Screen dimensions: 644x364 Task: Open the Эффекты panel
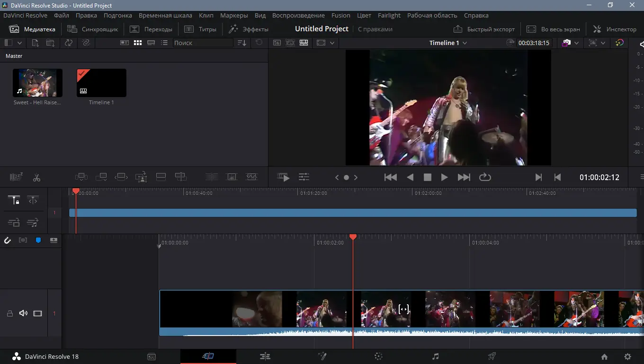point(248,29)
